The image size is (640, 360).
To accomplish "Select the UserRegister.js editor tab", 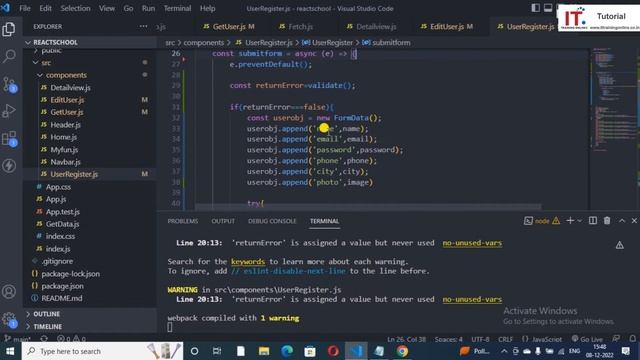I will coord(526,27).
